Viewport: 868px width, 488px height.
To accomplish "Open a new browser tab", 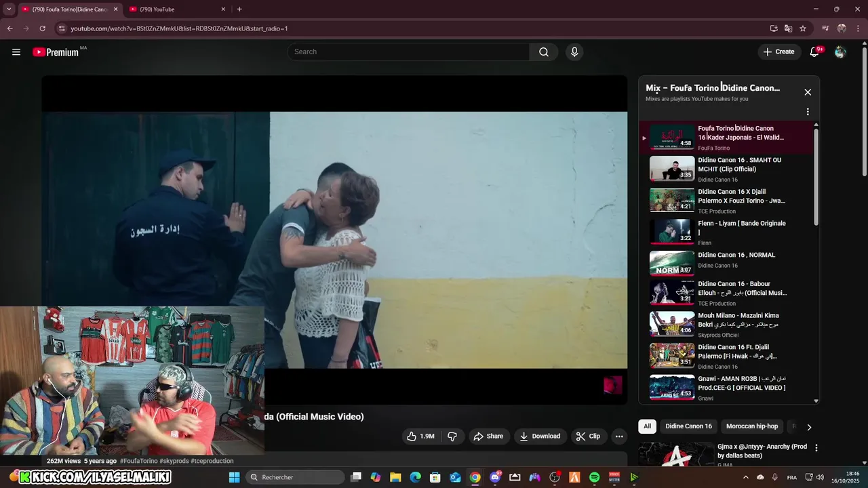I will (x=239, y=9).
